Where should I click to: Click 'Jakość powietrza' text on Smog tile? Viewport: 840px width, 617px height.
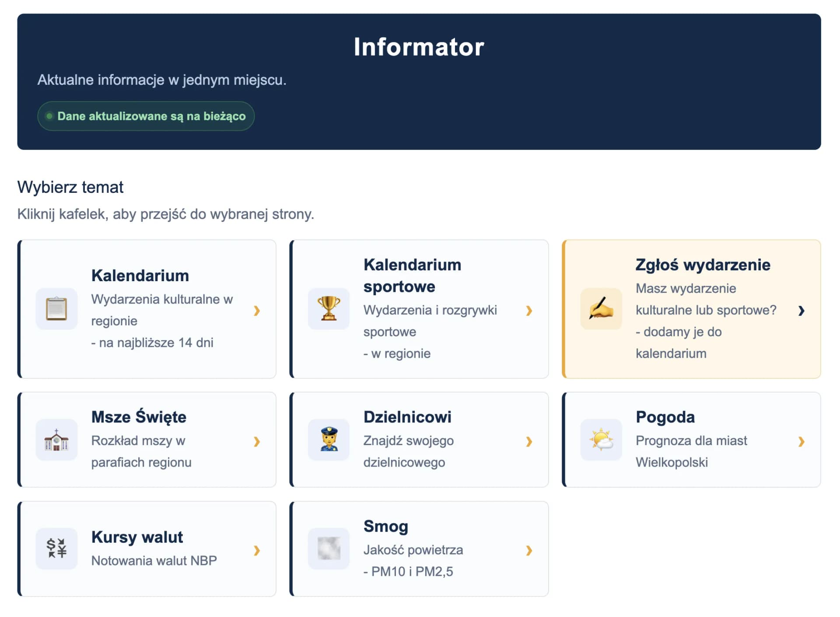(413, 550)
